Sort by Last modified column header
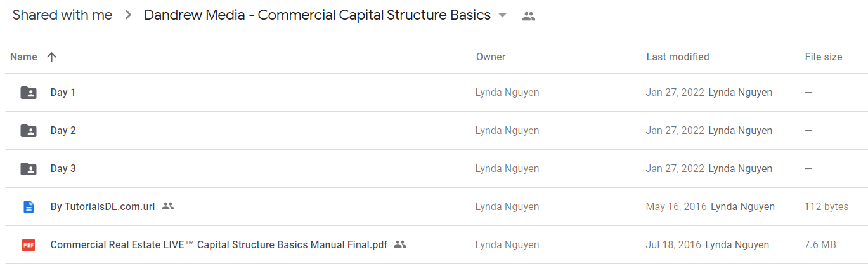Screen dimensions: 868x266 pos(678,57)
